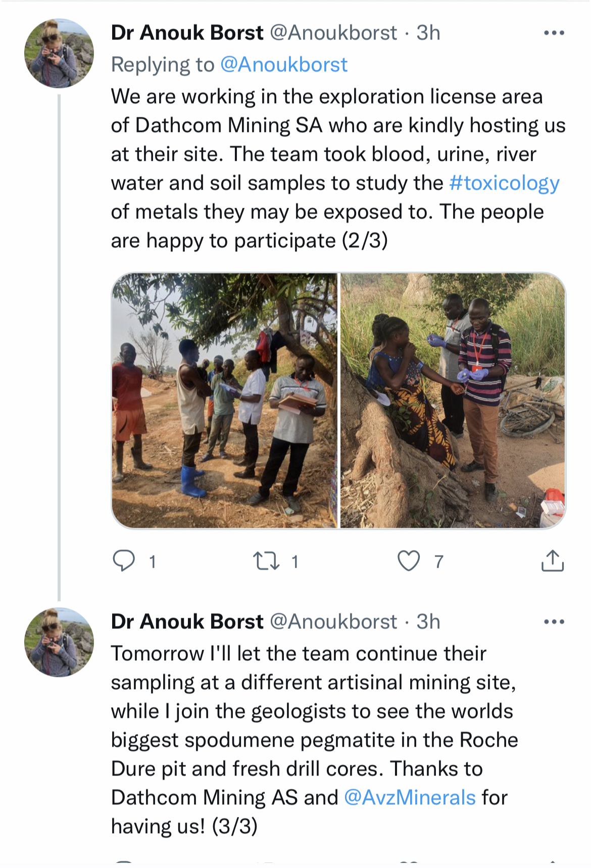Open the Dr Anouk Borst name on first tweet

[187, 33]
